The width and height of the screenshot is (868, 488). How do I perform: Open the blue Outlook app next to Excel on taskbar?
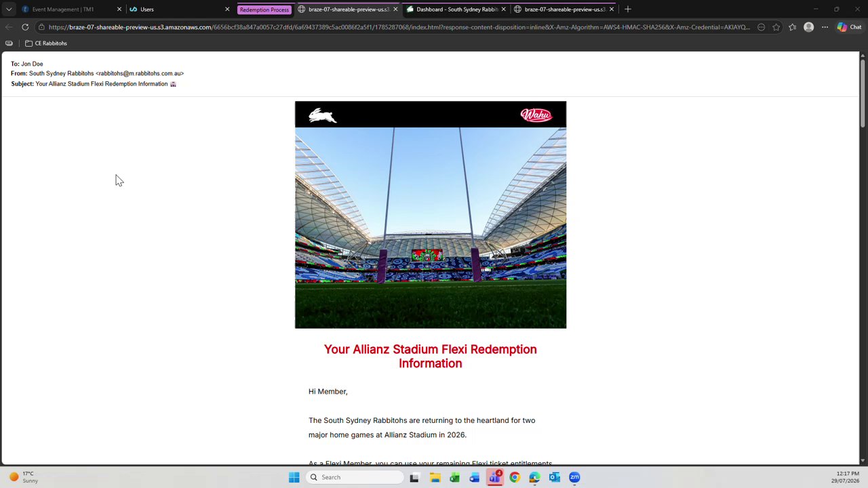coord(475,477)
